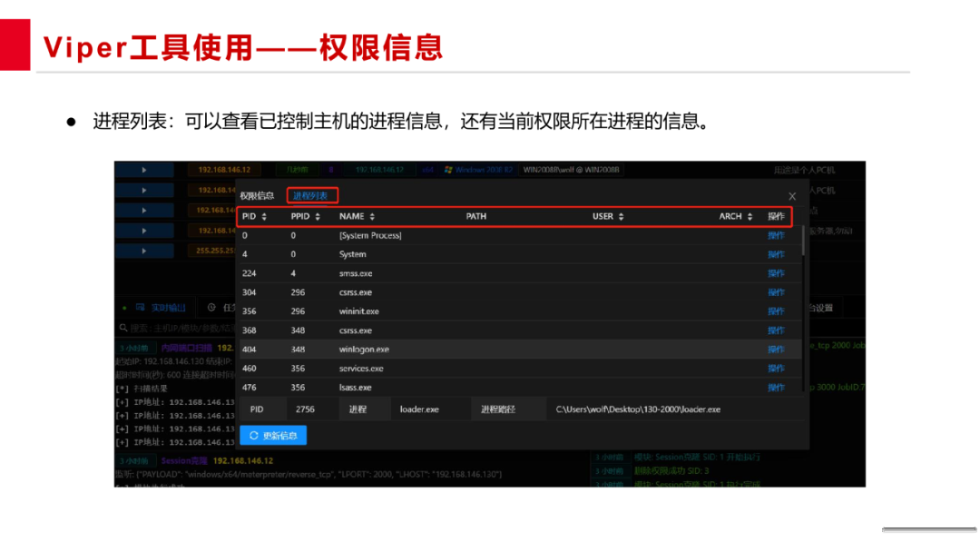Open 操作 for csrss.exe PID 304
980x552 pixels.
point(776,292)
